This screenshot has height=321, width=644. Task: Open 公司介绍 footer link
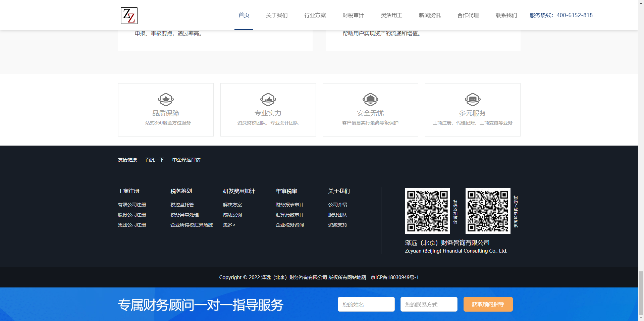(337, 205)
